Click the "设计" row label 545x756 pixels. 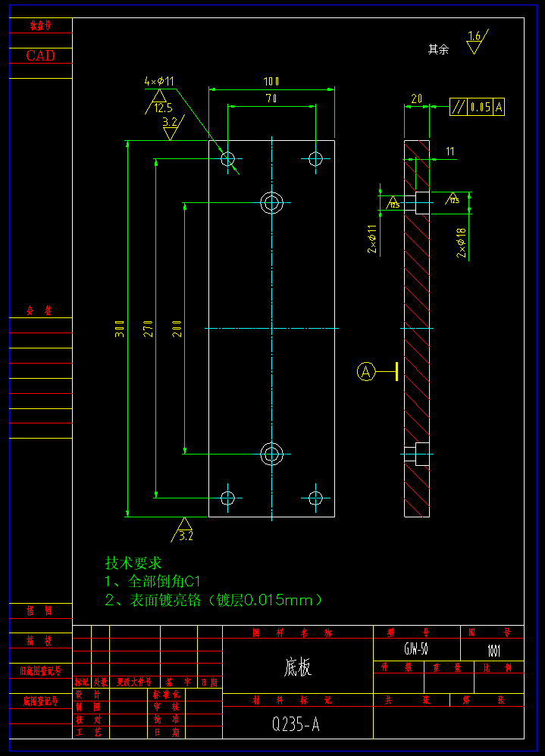point(88,695)
